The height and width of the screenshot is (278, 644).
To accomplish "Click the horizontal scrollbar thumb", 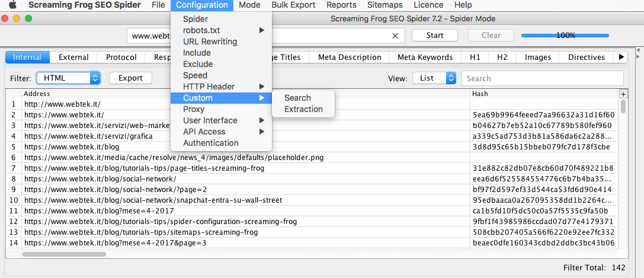I will click(x=64, y=254).
